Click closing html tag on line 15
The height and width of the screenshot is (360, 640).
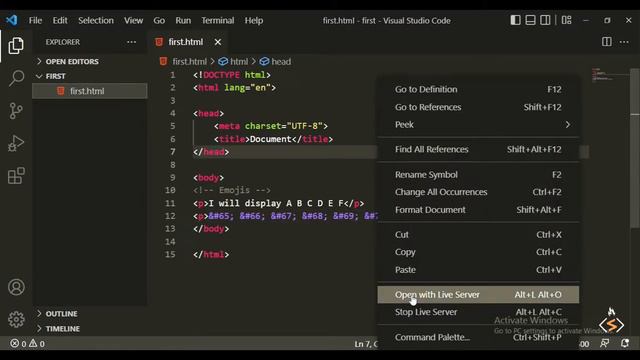pos(211,254)
